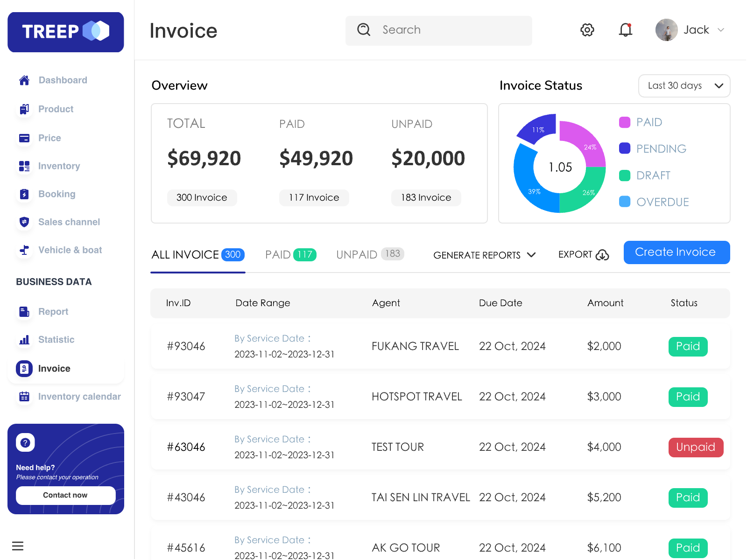Screen dimensions: 747x560
Task: Open Product in the sidebar
Action: point(56,109)
